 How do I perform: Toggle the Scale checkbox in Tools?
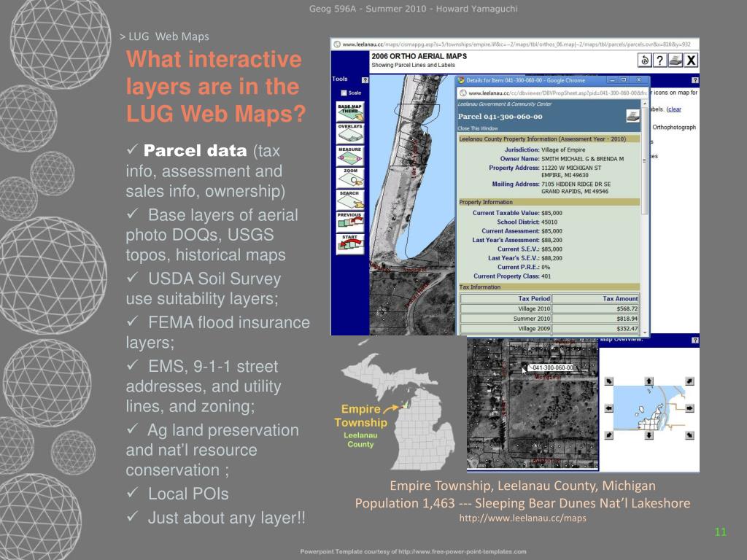pos(344,93)
